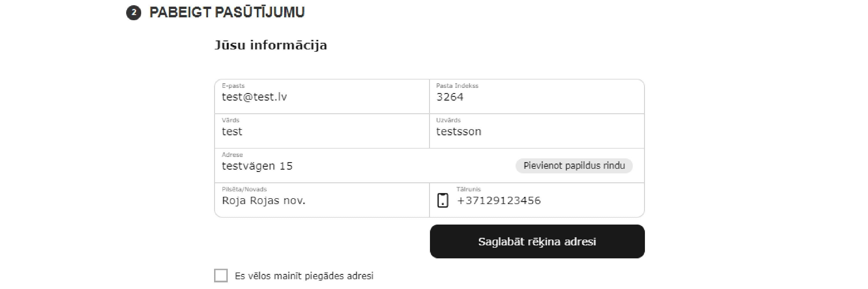This screenshot has width=868, height=289.
Task: Click 'Pievienot papildus rindu' button
Action: coord(574,166)
